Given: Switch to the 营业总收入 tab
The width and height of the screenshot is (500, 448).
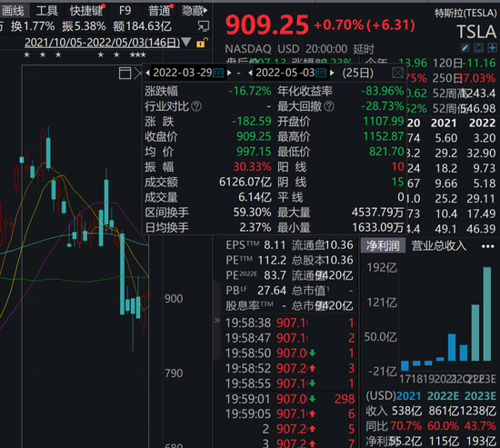Looking at the screenshot, I should [439, 246].
